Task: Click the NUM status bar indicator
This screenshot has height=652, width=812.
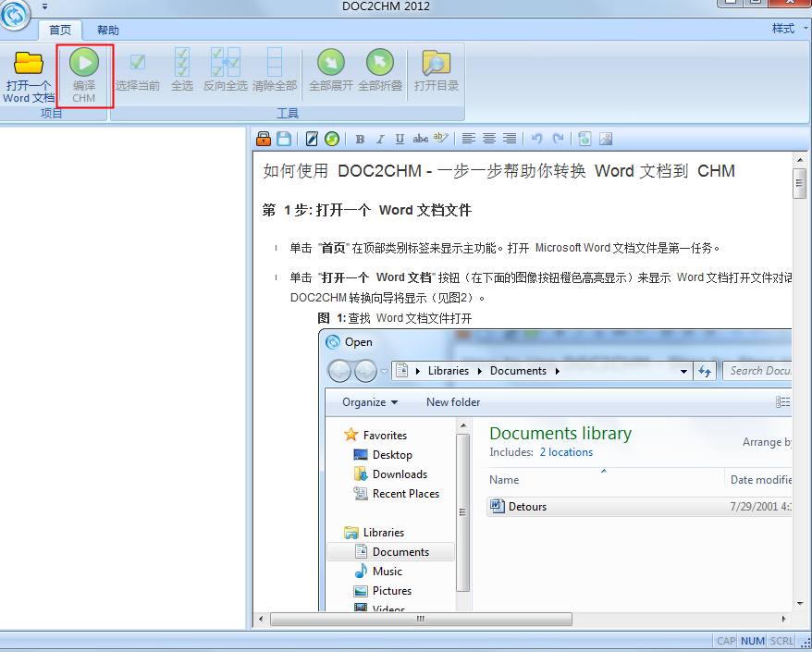Action: click(x=752, y=641)
